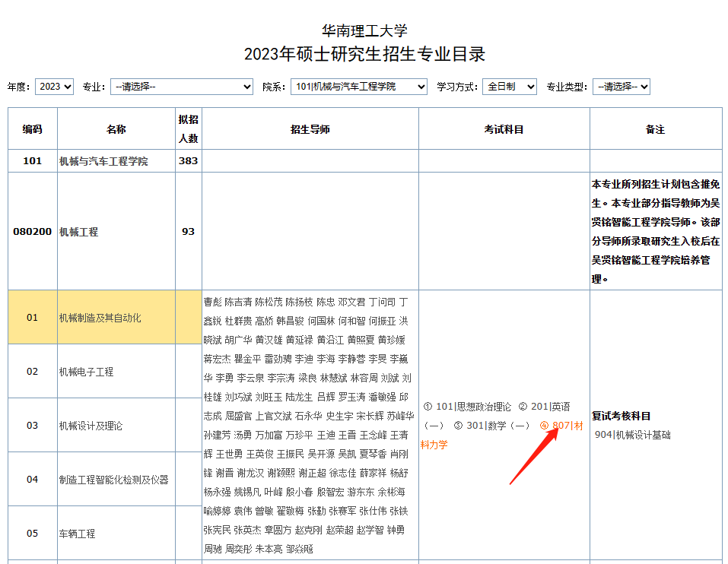
Task: Open the 年度 2023 dropdown
Action: click(54, 87)
